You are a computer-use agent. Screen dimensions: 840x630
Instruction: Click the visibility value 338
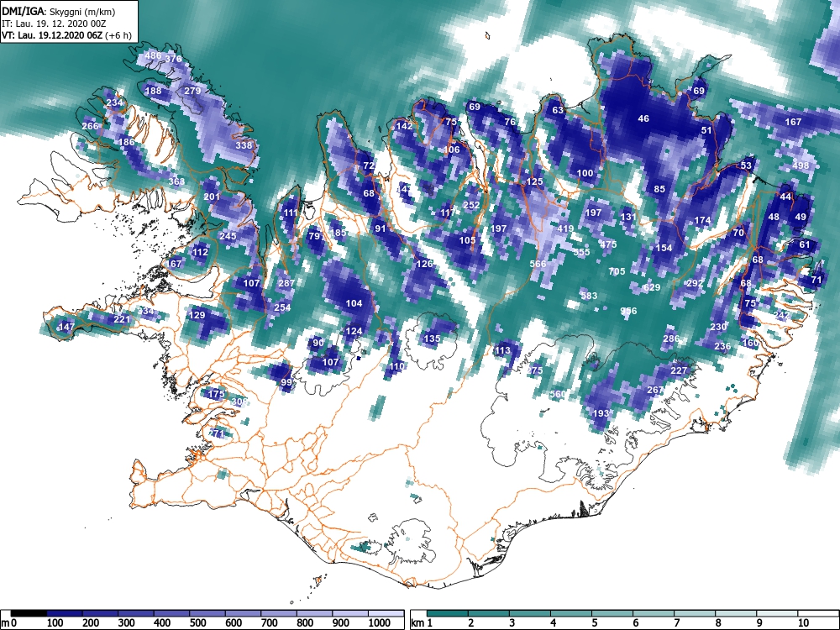point(244,145)
